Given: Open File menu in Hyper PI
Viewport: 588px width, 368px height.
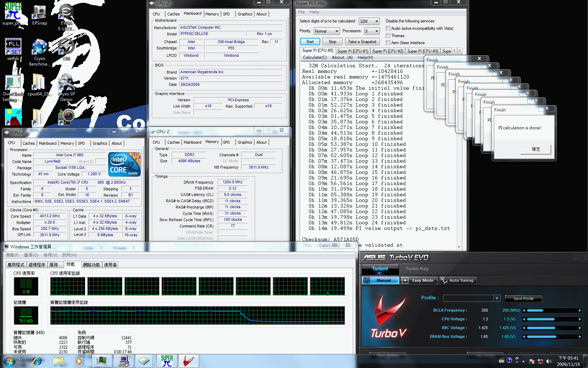Looking at the screenshot, I should (x=301, y=12).
